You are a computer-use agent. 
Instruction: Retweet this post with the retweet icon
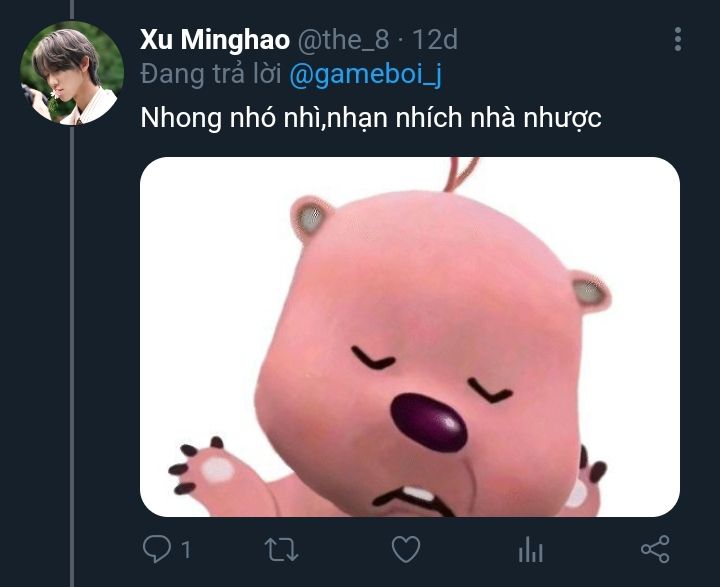[x=281, y=550]
